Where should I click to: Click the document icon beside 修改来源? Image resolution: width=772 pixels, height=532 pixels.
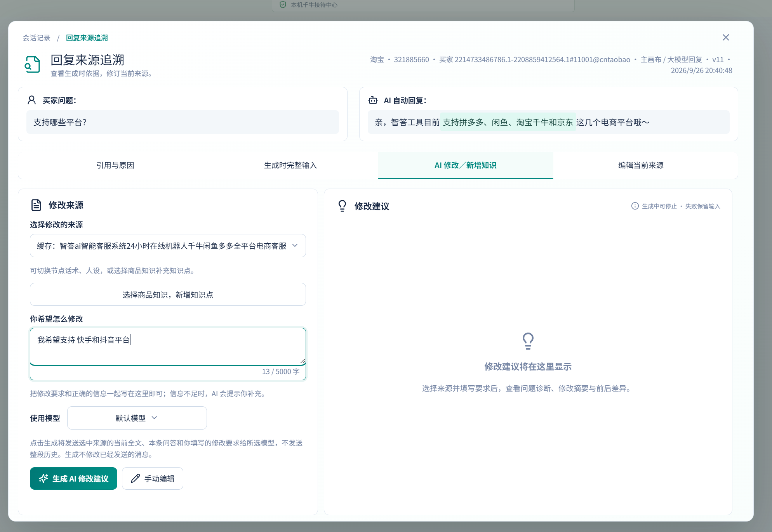36,205
